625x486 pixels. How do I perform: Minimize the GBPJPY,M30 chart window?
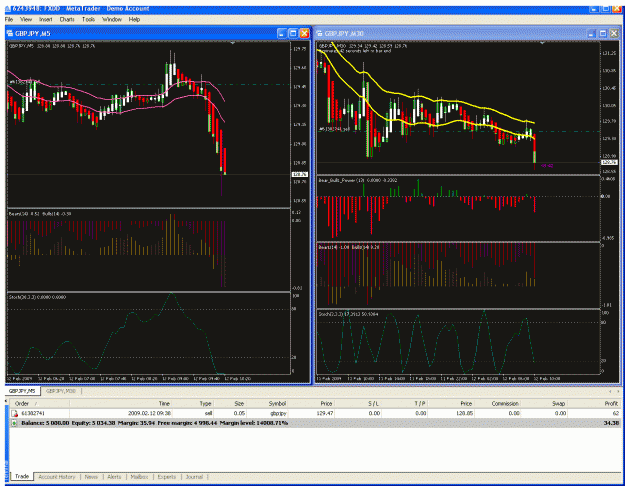[x=592, y=33]
